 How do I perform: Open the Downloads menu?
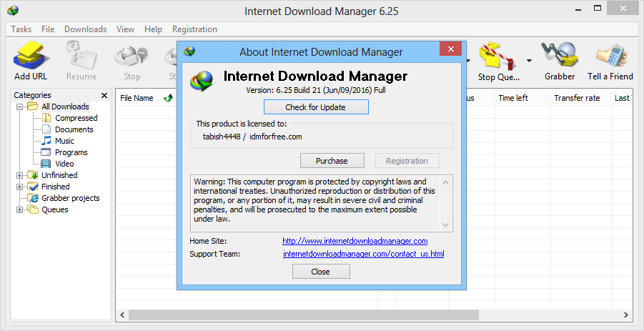click(86, 29)
